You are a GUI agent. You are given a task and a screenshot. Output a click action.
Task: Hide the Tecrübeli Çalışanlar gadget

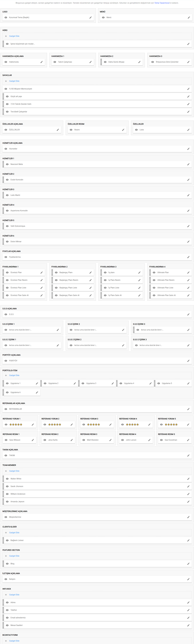pyautogui.click(x=7, y=112)
